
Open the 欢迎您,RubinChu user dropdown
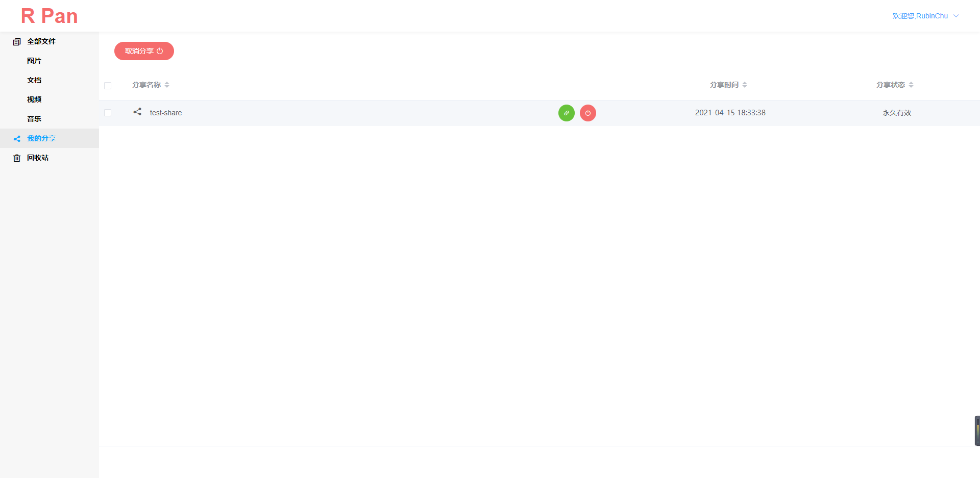(925, 16)
